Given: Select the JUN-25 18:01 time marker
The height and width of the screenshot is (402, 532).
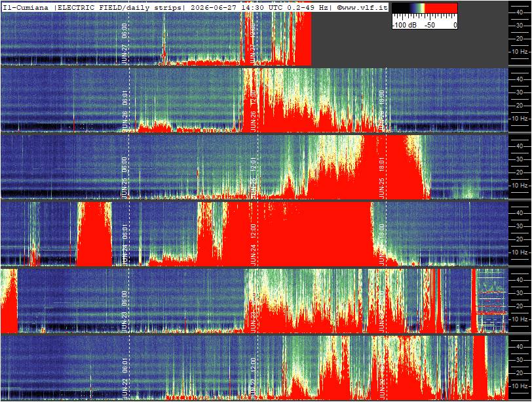Looking at the screenshot, I should (x=382, y=177).
